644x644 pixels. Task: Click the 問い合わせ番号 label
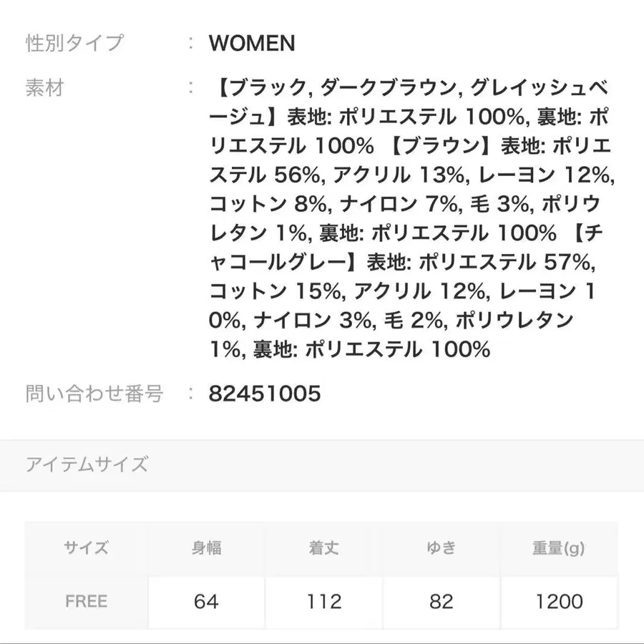tap(94, 394)
